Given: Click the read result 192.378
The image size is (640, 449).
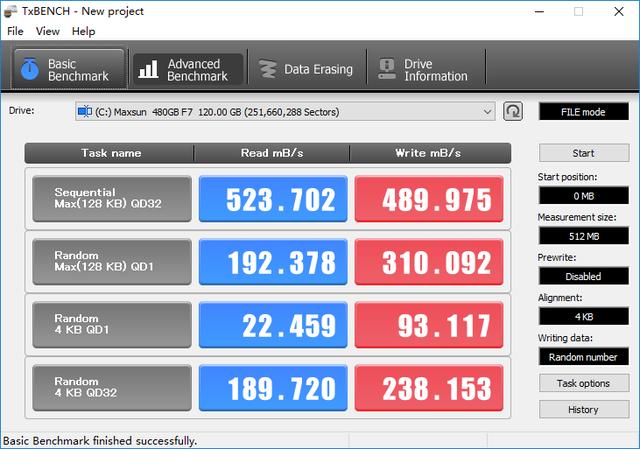Looking at the screenshot, I should (273, 262).
